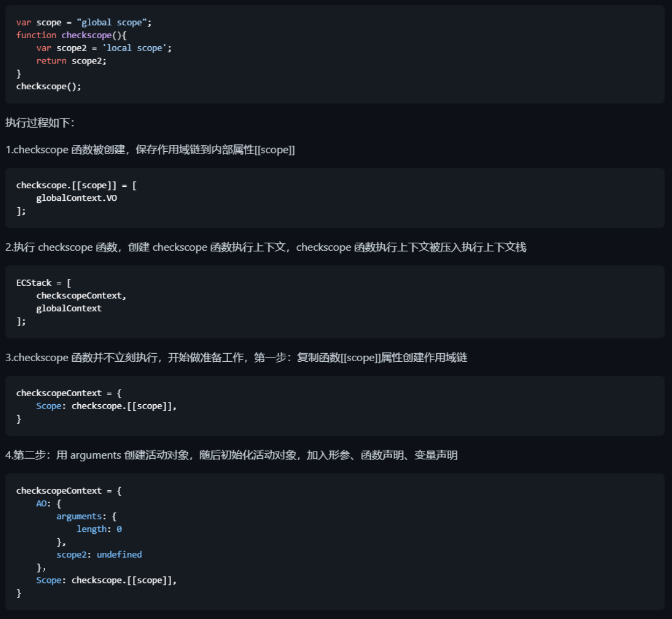Screen dimensions: 672x619
Task: Click the 'return scope2;' statement
Action: coord(71,61)
